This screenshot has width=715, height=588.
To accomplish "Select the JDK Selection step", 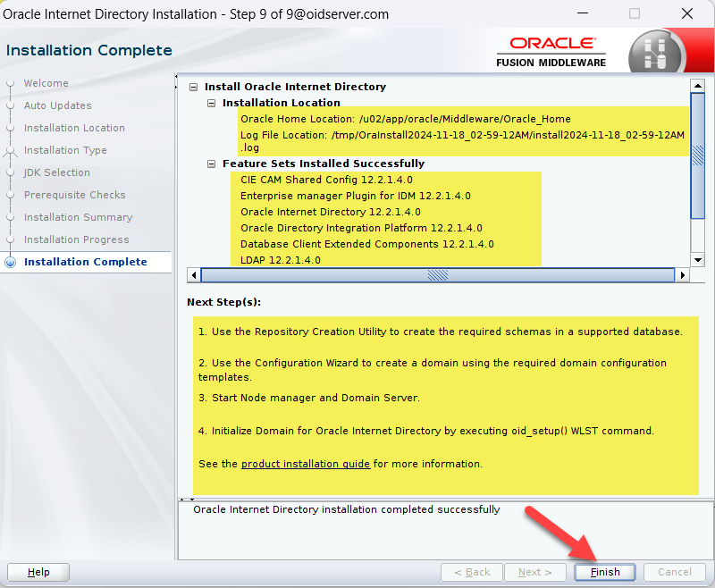I will point(57,172).
